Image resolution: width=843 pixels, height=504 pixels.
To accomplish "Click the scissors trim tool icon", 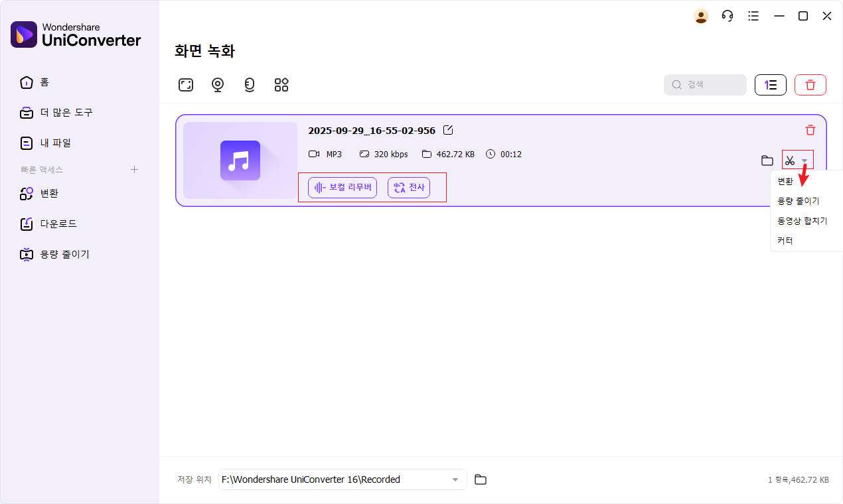I will click(790, 160).
